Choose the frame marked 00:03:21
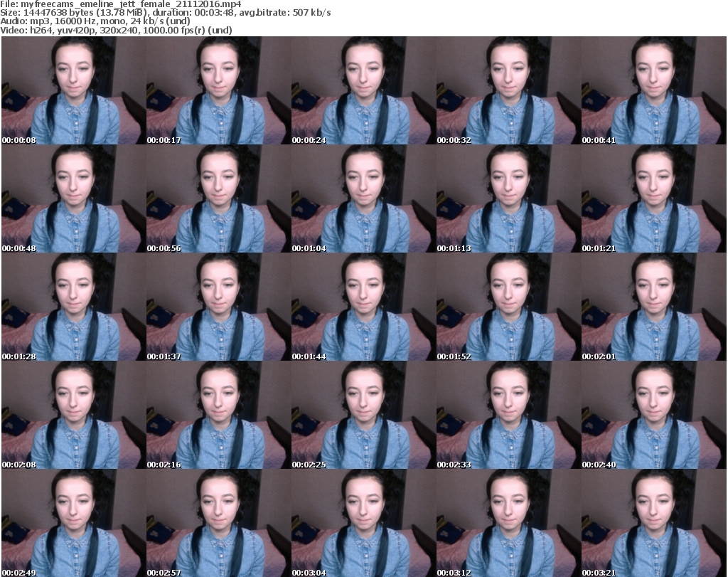The width and height of the screenshot is (728, 577). [x=654, y=523]
